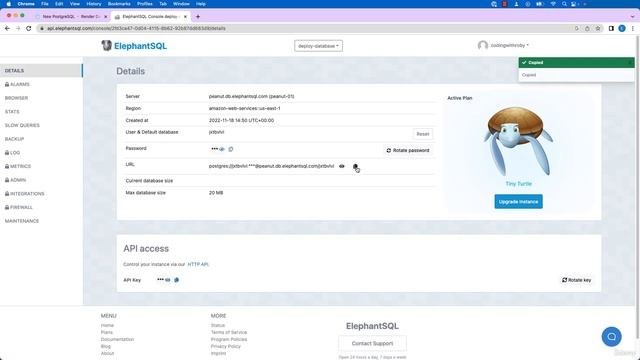Screen dimensions: 640x360
Task: Click the Wi-Fi status icon
Action: (x=553, y=4)
